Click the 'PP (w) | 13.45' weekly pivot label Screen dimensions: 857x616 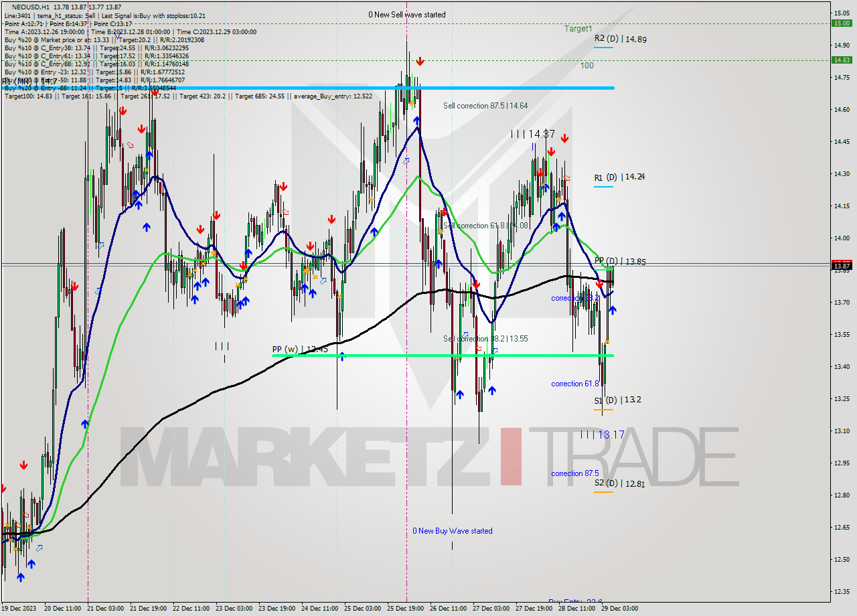pos(300,349)
